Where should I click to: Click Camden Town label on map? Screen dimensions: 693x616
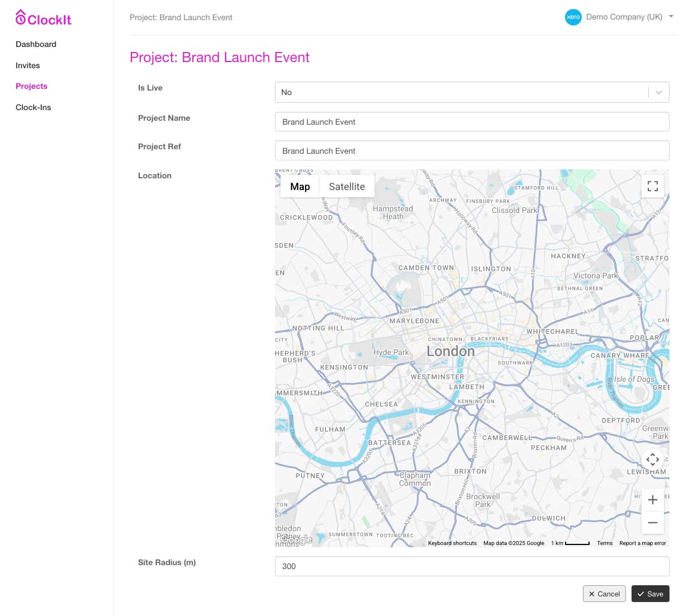(x=426, y=268)
